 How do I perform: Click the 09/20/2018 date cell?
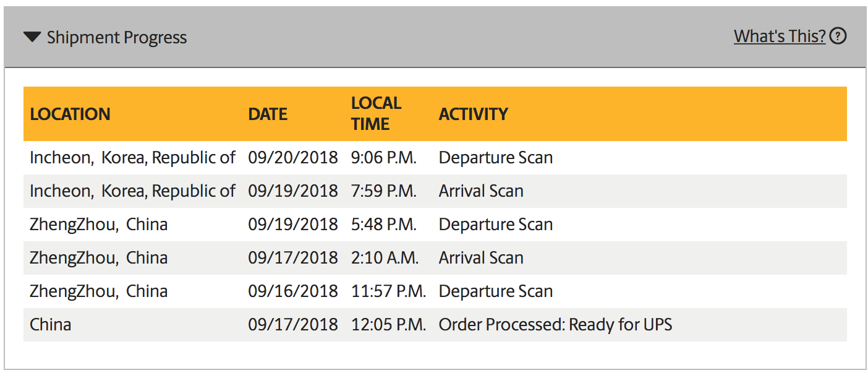293,158
